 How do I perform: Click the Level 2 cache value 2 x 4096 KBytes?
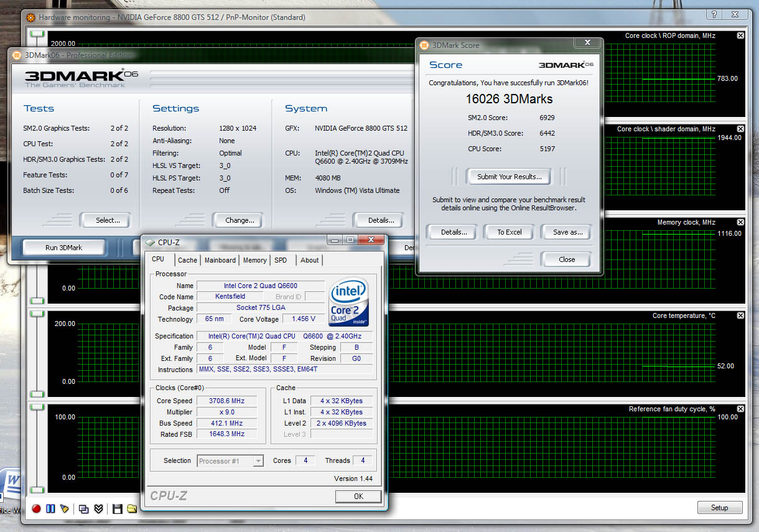pyautogui.click(x=342, y=423)
